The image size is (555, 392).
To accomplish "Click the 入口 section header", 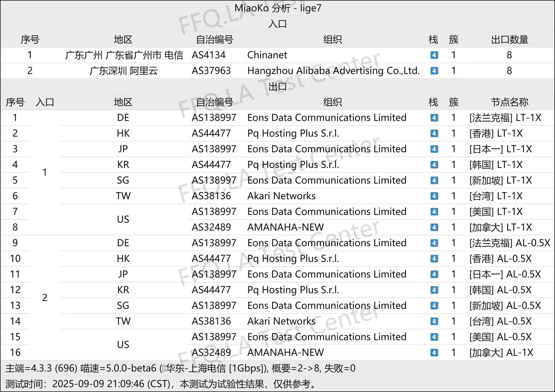I will (x=277, y=24).
